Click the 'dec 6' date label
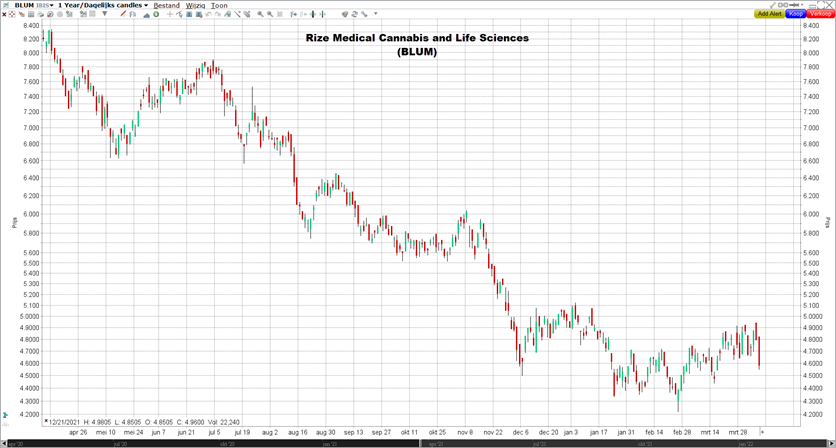 [x=519, y=432]
